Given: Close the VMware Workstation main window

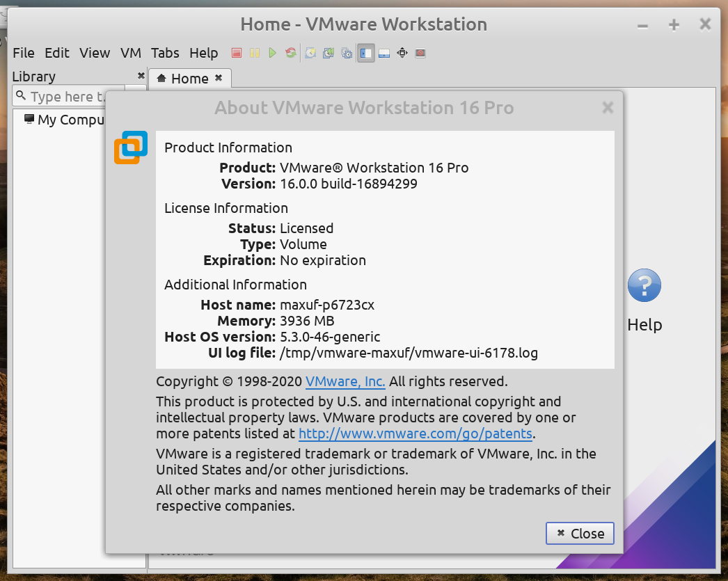Looking at the screenshot, I should (705, 24).
